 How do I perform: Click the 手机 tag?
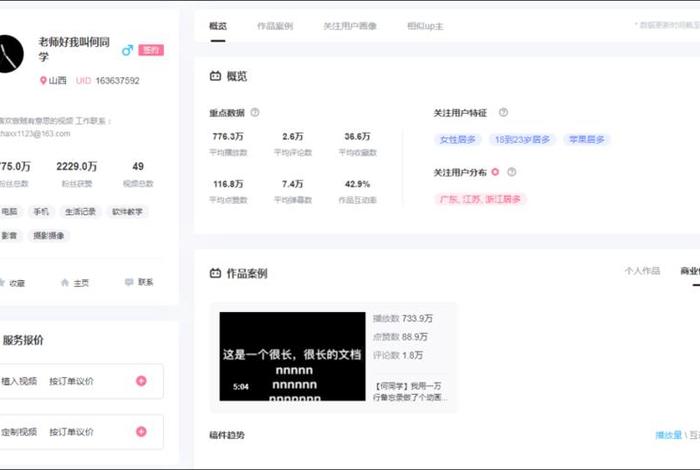point(41,212)
